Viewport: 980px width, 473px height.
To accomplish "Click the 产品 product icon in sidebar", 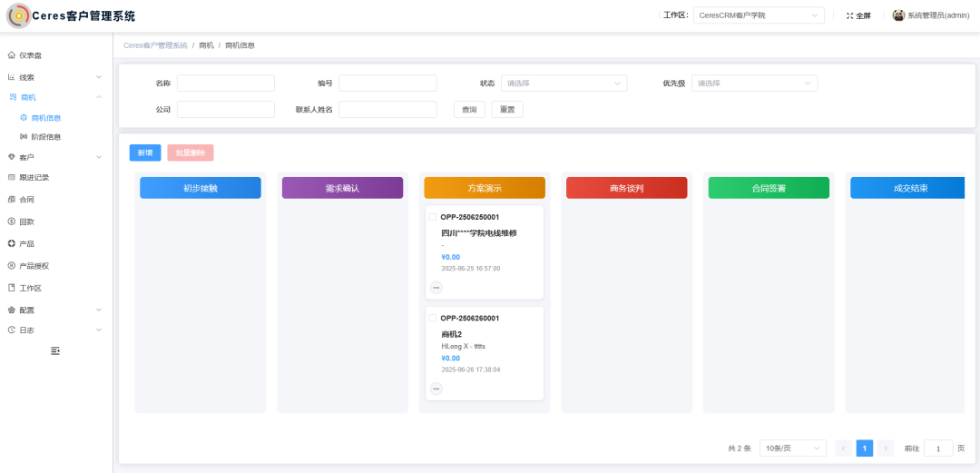I will pyautogui.click(x=12, y=243).
